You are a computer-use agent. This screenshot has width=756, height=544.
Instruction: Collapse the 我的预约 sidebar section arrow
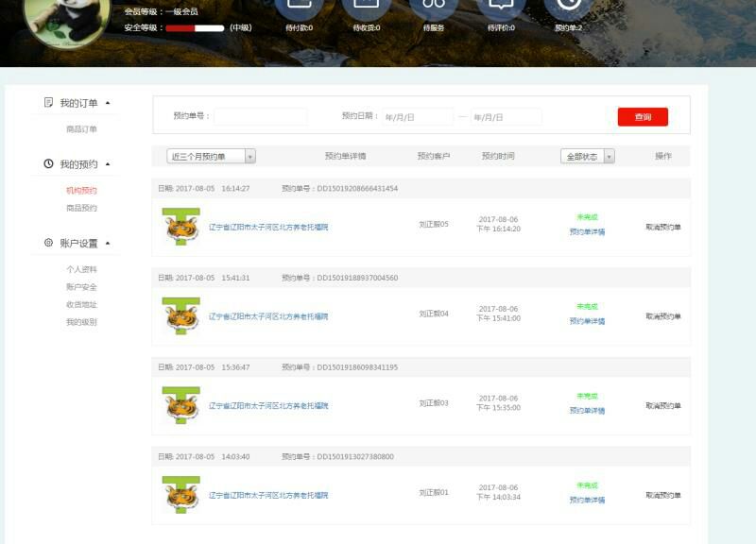click(108, 164)
